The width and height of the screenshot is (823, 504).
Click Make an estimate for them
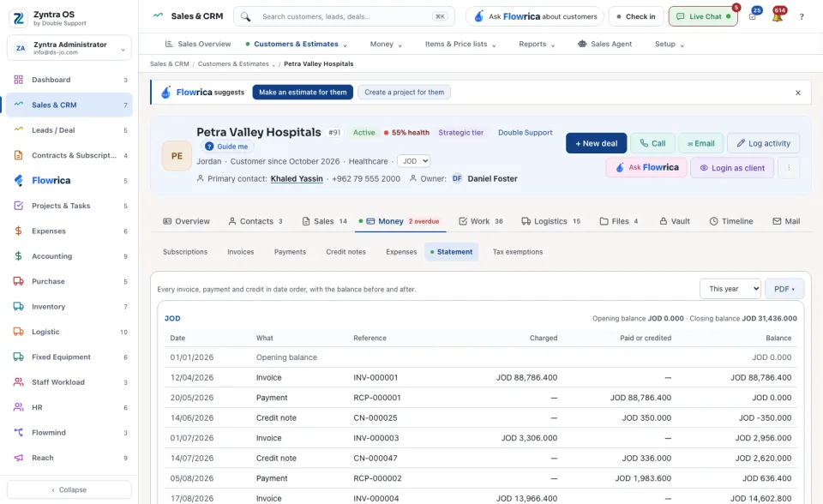[x=303, y=93]
